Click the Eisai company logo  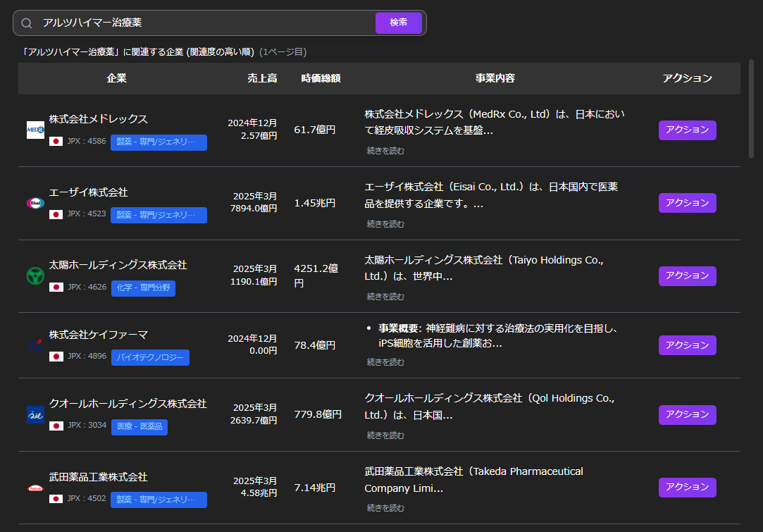click(x=35, y=203)
